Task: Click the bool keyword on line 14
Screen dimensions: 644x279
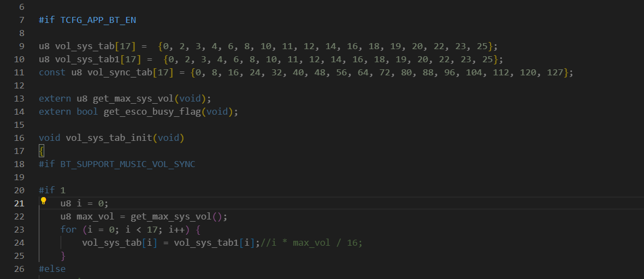Action: click(87, 111)
